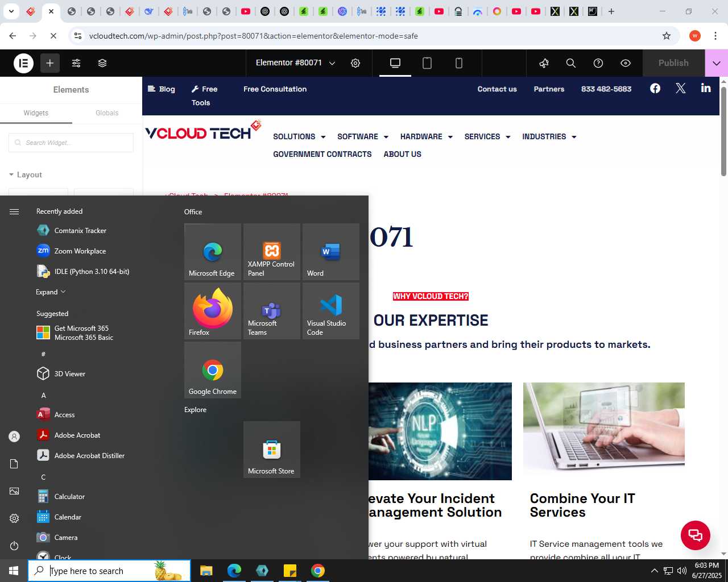Image resolution: width=728 pixels, height=582 pixels.
Task: Open the Elementor #80071 document dropdown
Action: point(296,63)
